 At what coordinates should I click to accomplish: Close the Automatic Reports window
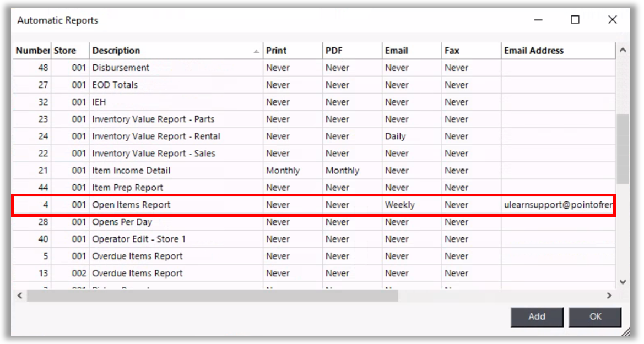[612, 20]
